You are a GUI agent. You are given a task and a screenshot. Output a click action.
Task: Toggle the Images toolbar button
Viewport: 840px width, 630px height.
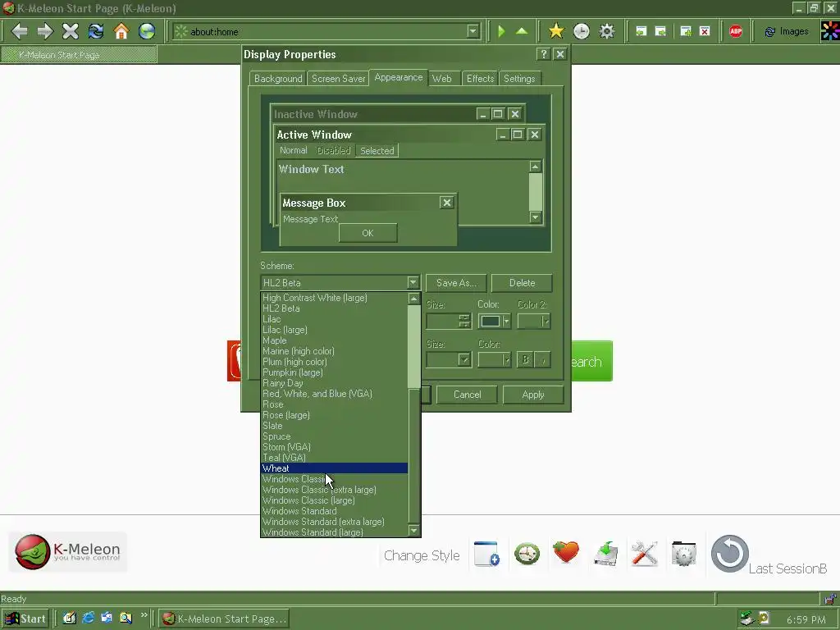tap(786, 31)
